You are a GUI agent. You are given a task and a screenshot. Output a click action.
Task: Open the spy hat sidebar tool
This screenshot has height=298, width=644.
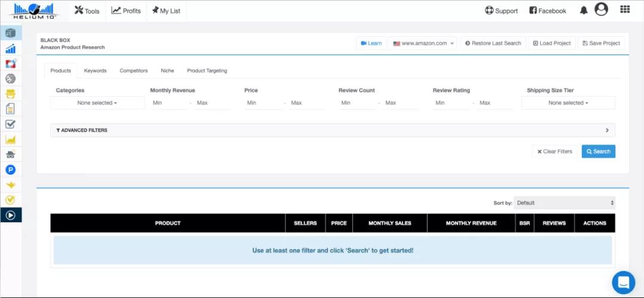coord(10,155)
